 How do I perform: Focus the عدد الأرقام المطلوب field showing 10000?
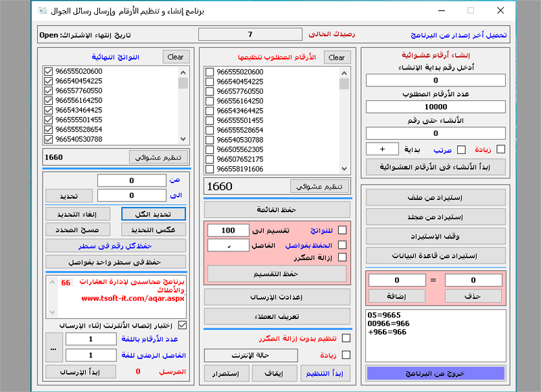(x=436, y=107)
